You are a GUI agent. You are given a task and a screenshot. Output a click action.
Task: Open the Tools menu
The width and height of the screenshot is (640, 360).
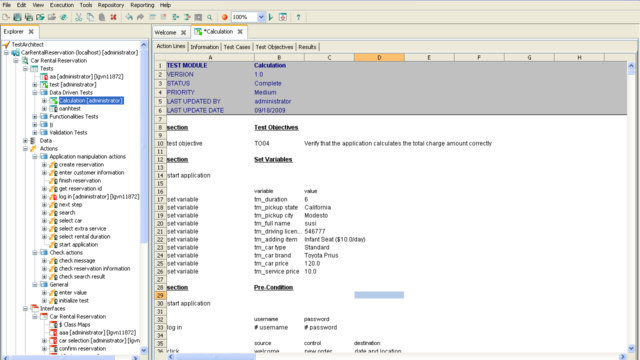(x=86, y=5)
